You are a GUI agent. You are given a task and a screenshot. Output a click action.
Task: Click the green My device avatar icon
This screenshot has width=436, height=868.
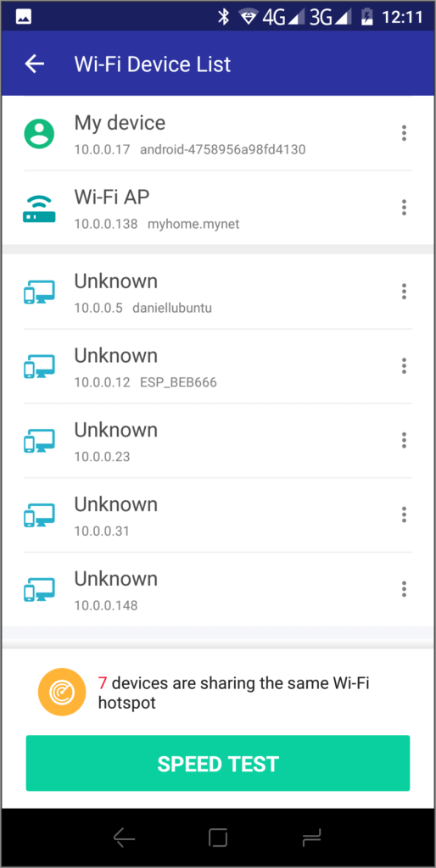[39, 133]
